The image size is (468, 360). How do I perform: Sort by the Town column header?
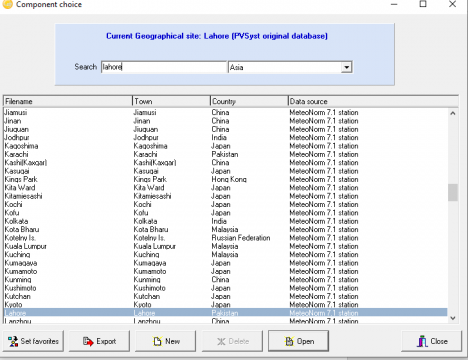coord(171,101)
